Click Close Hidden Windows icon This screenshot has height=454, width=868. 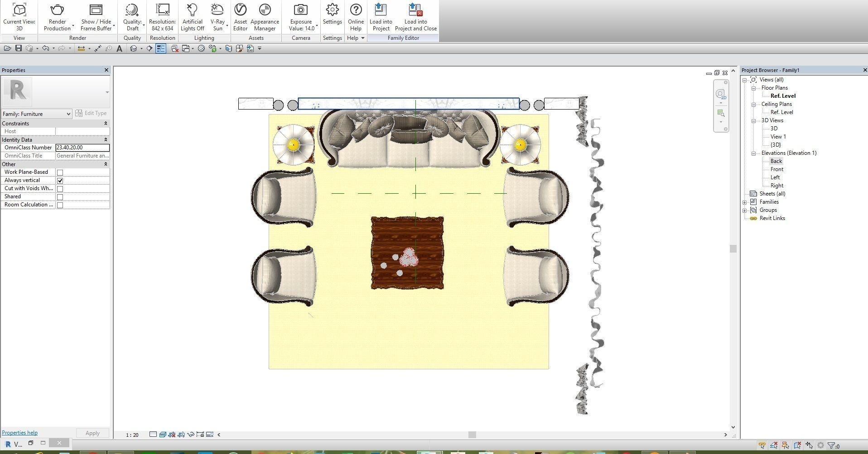[x=175, y=48]
